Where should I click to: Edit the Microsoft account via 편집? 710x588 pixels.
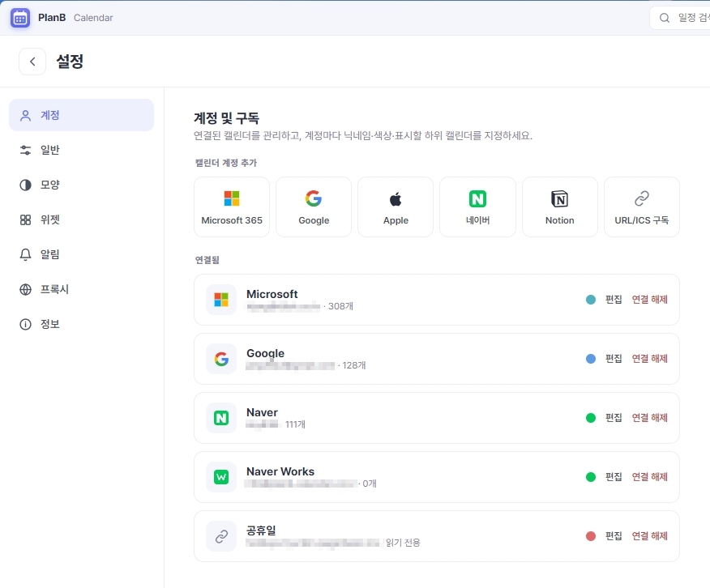point(614,300)
